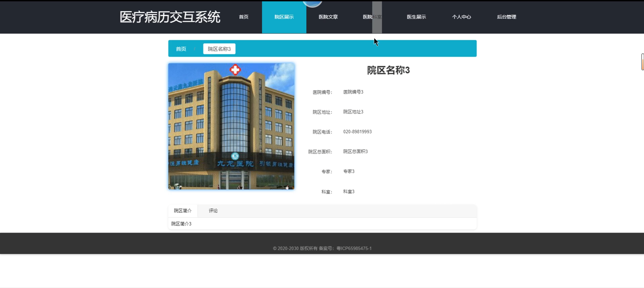Click the phone number 020-89819993
The width and height of the screenshot is (644, 288).
click(357, 132)
